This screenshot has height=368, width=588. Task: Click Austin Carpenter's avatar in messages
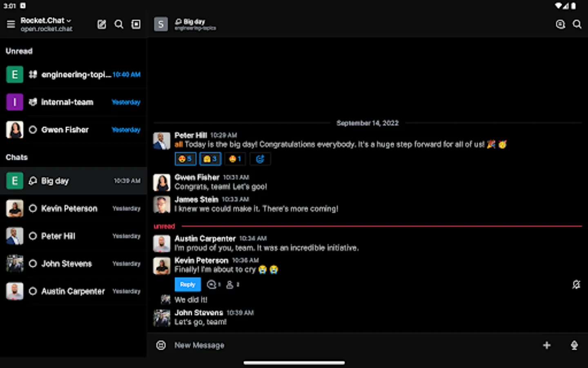tap(162, 244)
